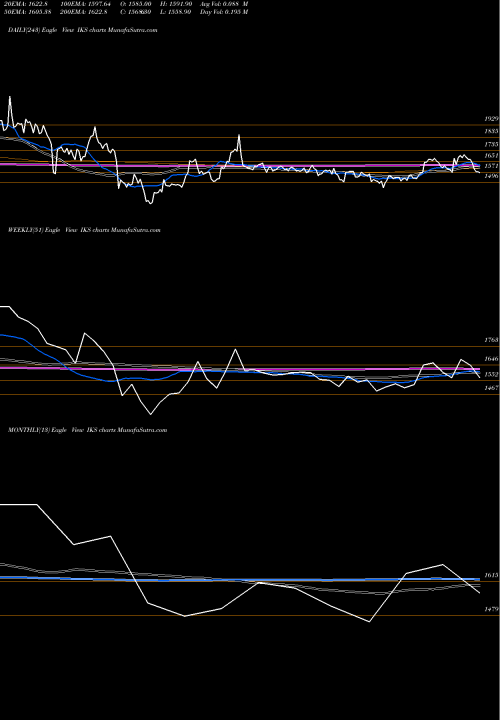The image size is (500, 720).
Task: Click the O: open price value
Action: tap(136, 4)
